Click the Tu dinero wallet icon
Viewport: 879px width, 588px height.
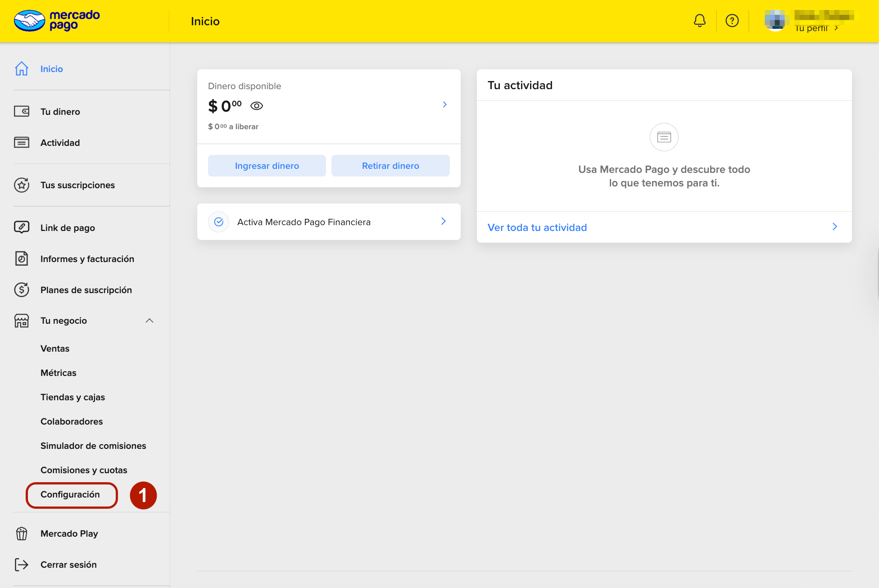pos(22,111)
